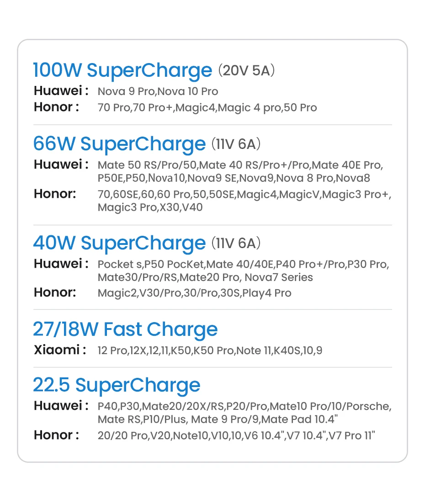Click the Mate30/Pro/RS, Nova7 Series line

(x=205, y=277)
